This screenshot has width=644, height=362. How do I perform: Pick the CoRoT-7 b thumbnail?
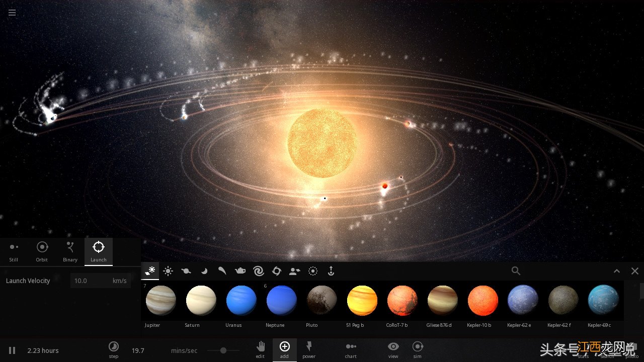pos(403,301)
